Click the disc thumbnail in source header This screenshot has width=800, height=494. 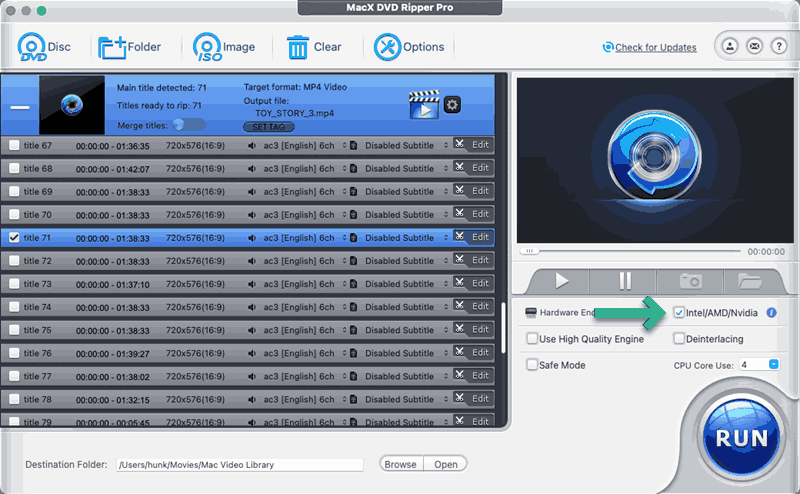point(72,105)
